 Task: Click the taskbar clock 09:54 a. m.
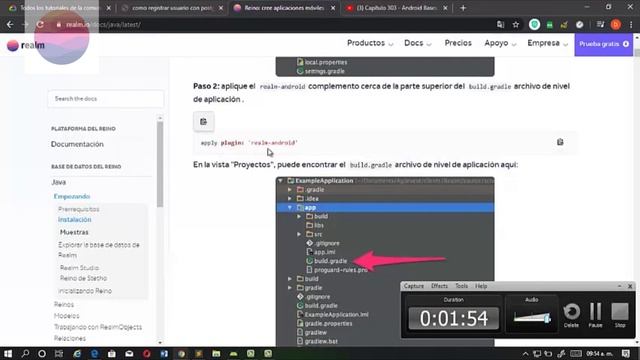pos(600,353)
